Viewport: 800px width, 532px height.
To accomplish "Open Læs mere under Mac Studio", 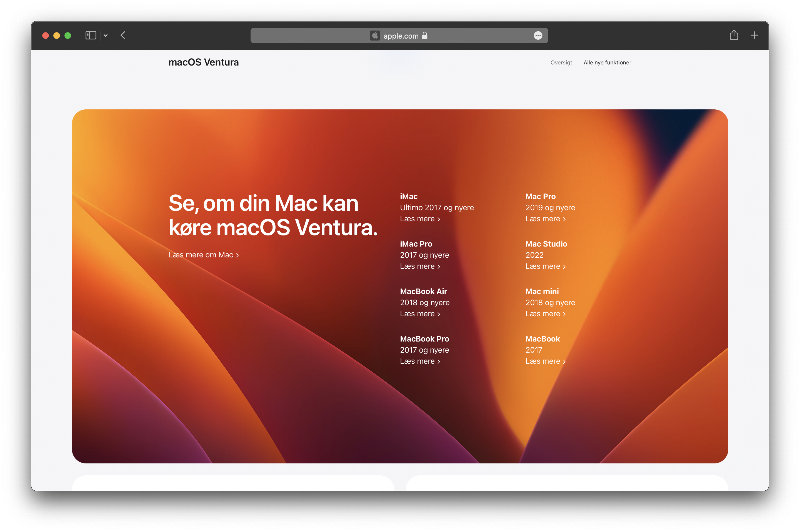I will coord(546,266).
